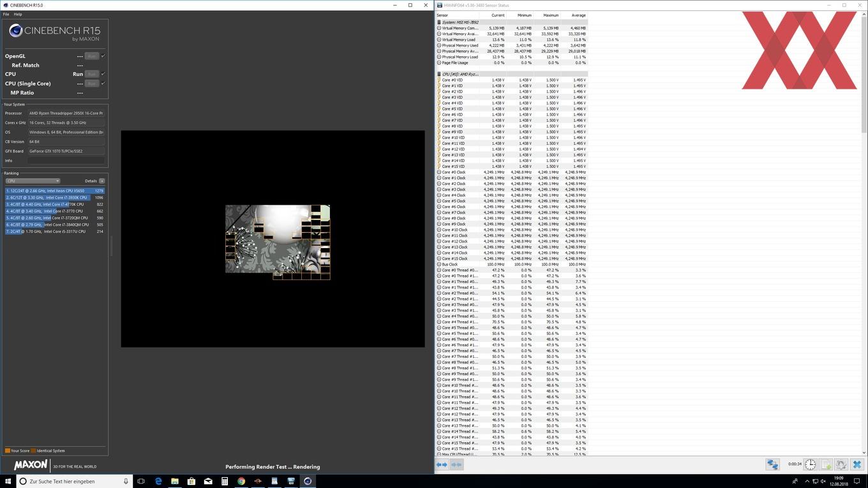Close HWiNFO sensors with blue X icon
Image resolution: width=868 pixels, height=488 pixels.
[857, 464]
